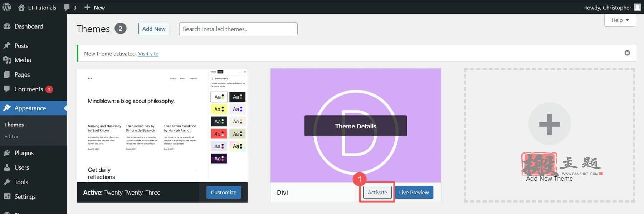Click the Dashboard gauge icon
The height and width of the screenshot is (214, 644).
pos(7,26)
